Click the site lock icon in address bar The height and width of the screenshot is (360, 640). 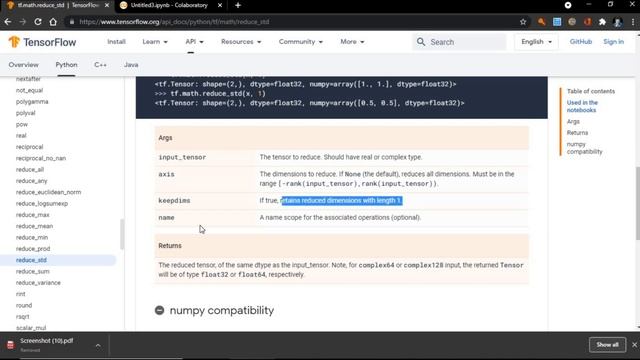[72, 22]
